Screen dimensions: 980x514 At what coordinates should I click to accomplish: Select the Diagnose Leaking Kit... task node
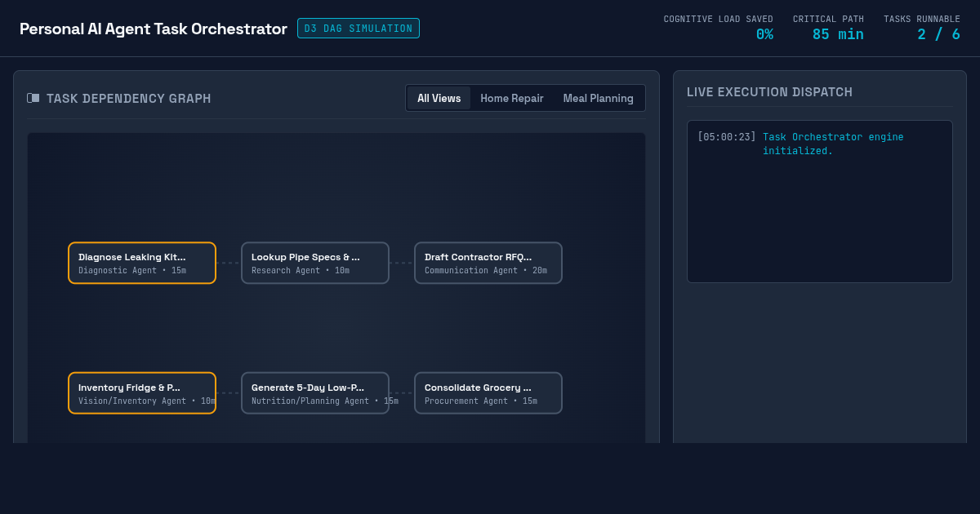click(x=142, y=263)
